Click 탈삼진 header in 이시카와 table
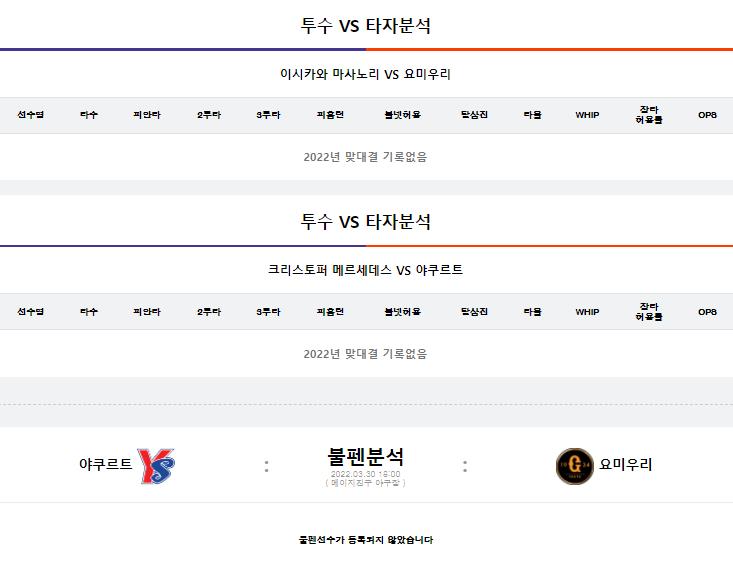 click(x=474, y=115)
